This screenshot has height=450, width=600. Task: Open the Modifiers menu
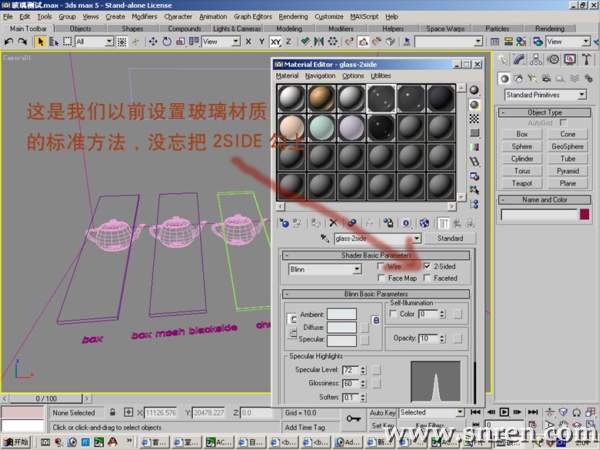pos(144,16)
